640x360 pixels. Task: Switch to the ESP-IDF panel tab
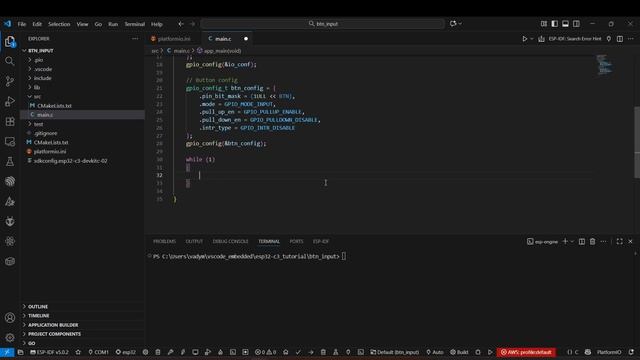(x=321, y=242)
